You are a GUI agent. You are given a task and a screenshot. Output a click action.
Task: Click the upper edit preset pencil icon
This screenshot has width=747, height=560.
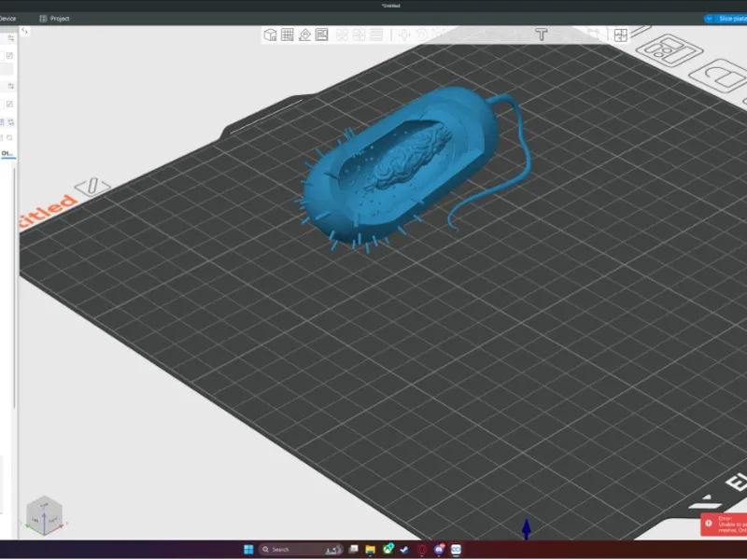click(x=9, y=56)
